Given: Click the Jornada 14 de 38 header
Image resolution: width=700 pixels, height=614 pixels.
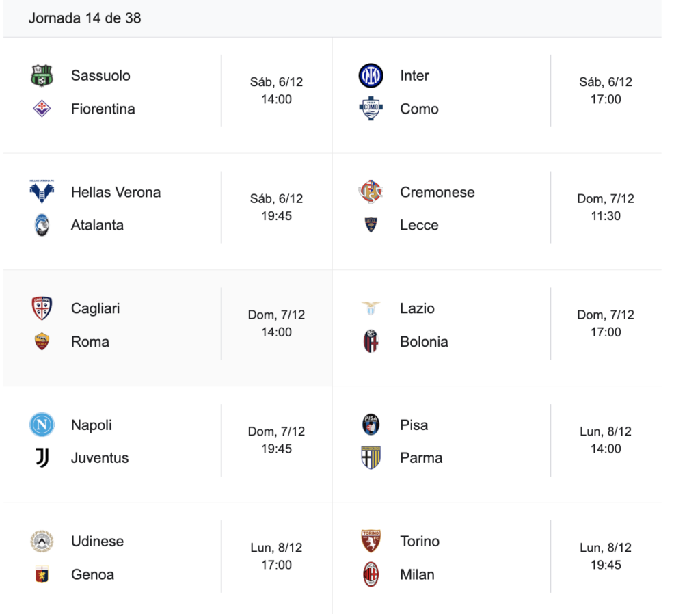Looking at the screenshot, I should point(85,18).
